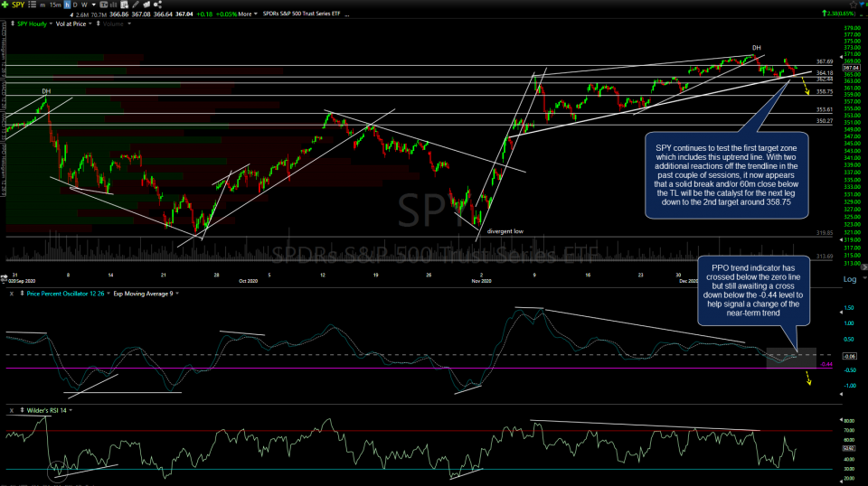
Task: Open the watchlist list icon beside SPY
Action: click(33, 5)
